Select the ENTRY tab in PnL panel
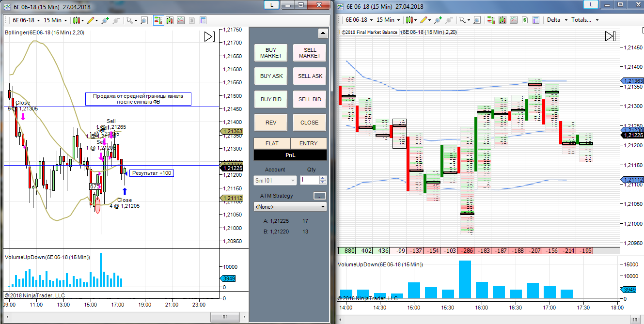This screenshot has width=644, height=324. coord(308,143)
